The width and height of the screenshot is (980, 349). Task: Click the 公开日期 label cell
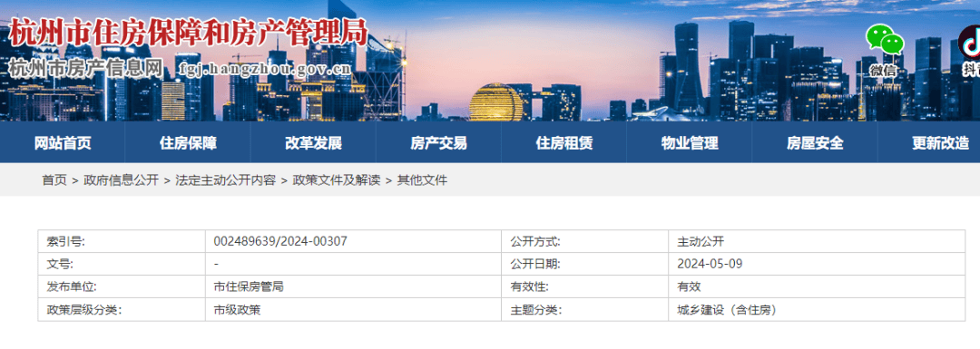click(x=585, y=264)
